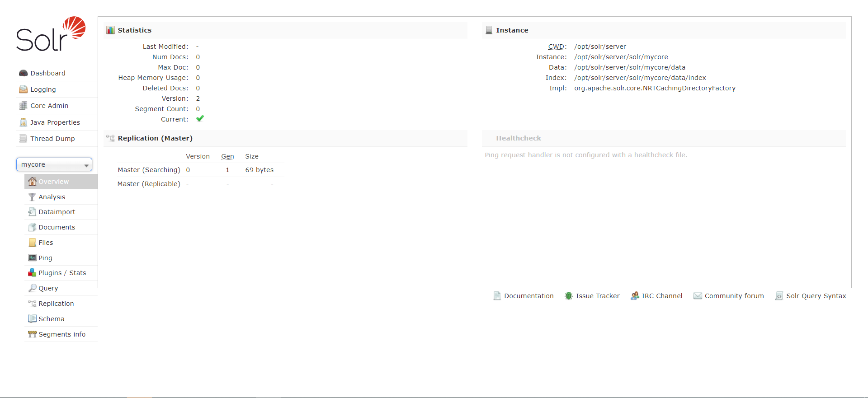
Task: Click the Java Properties icon
Action: 24,122
